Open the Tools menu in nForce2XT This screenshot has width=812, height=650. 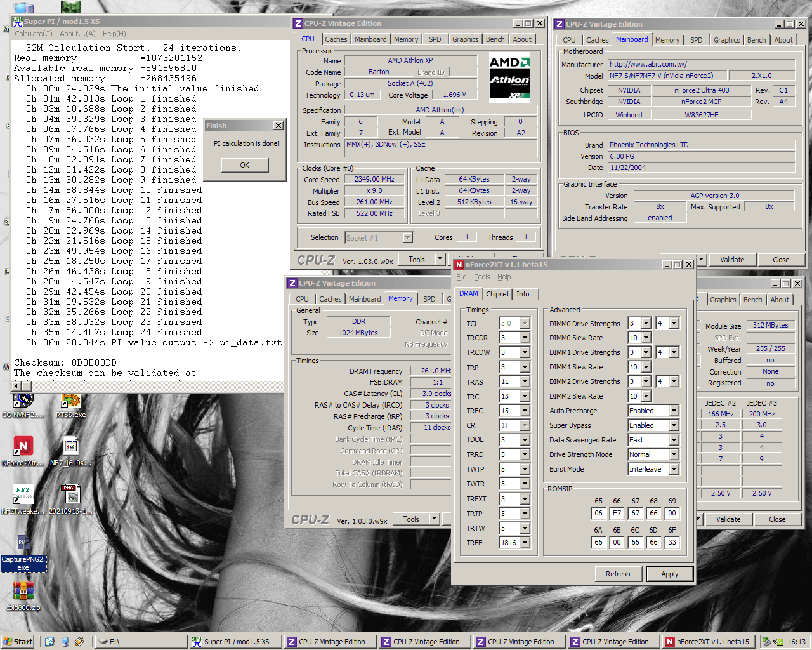[482, 277]
